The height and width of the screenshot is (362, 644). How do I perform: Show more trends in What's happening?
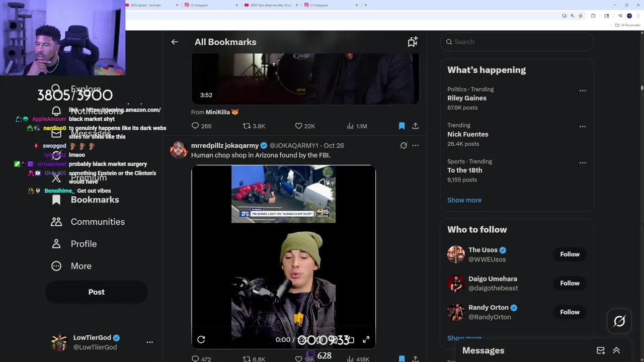click(x=464, y=200)
